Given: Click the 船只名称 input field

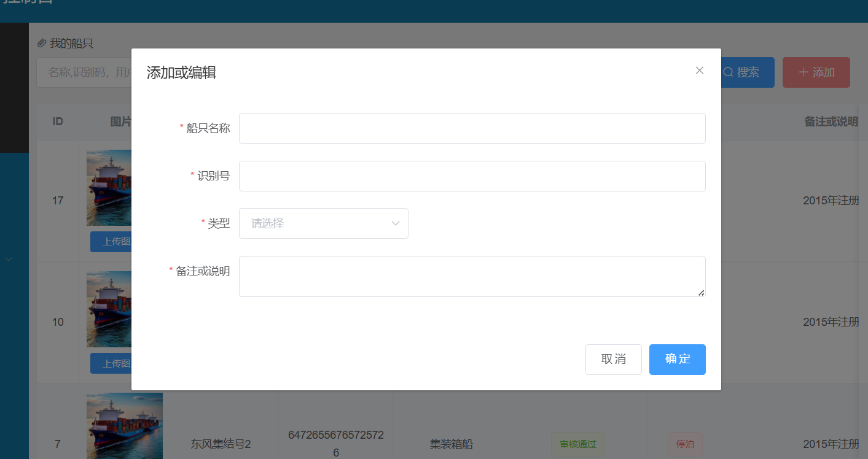Looking at the screenshot, I should [x=472, y=128].
